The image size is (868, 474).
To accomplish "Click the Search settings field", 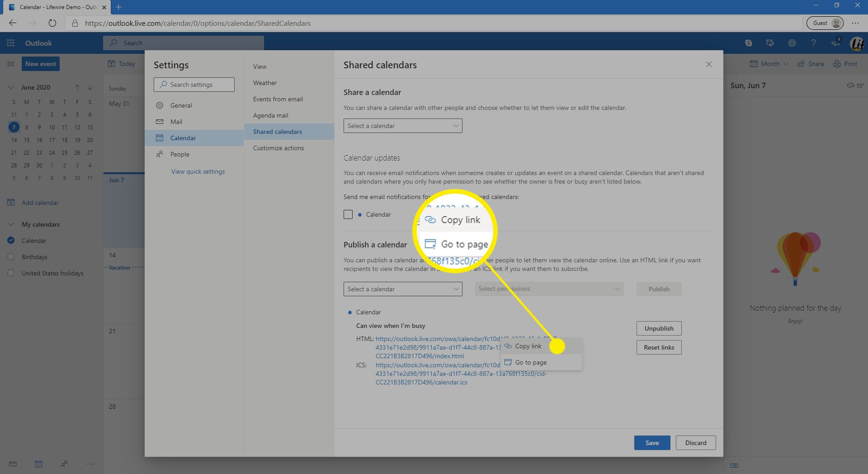I will 194,85.
